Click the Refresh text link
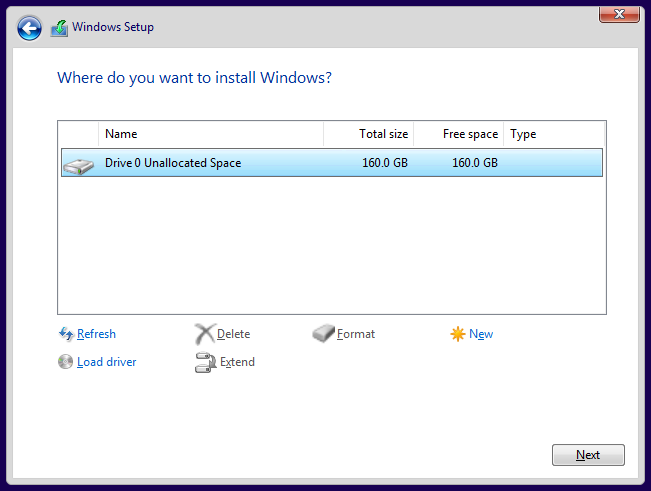This screenshot has height=491, width=651. coord(96,334)
